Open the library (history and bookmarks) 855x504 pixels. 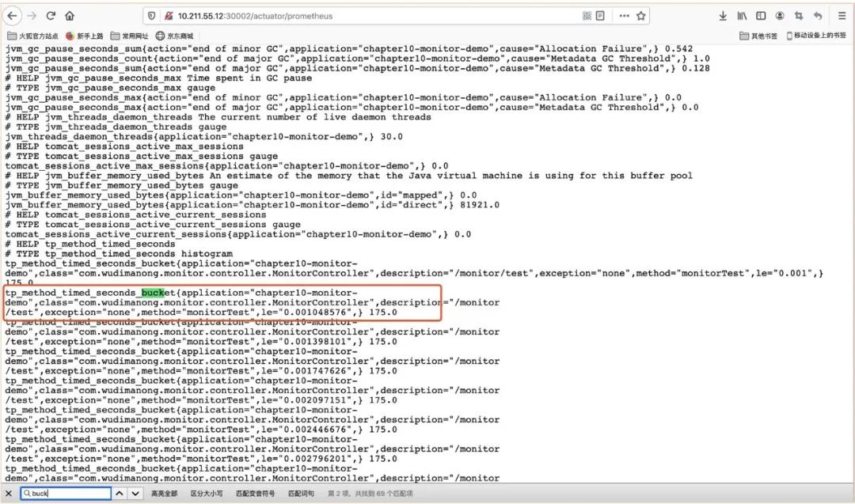click(742, 16)
